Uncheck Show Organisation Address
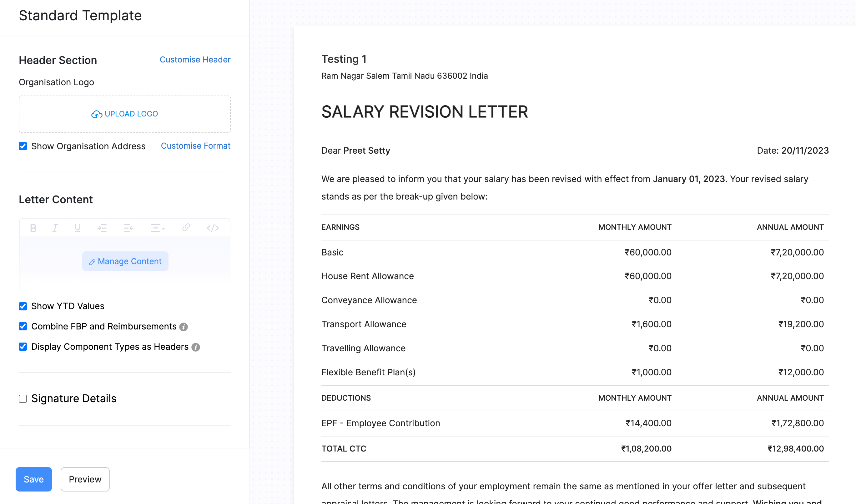The width and height of the screenshot is (856, 504). tap(23, 146)
